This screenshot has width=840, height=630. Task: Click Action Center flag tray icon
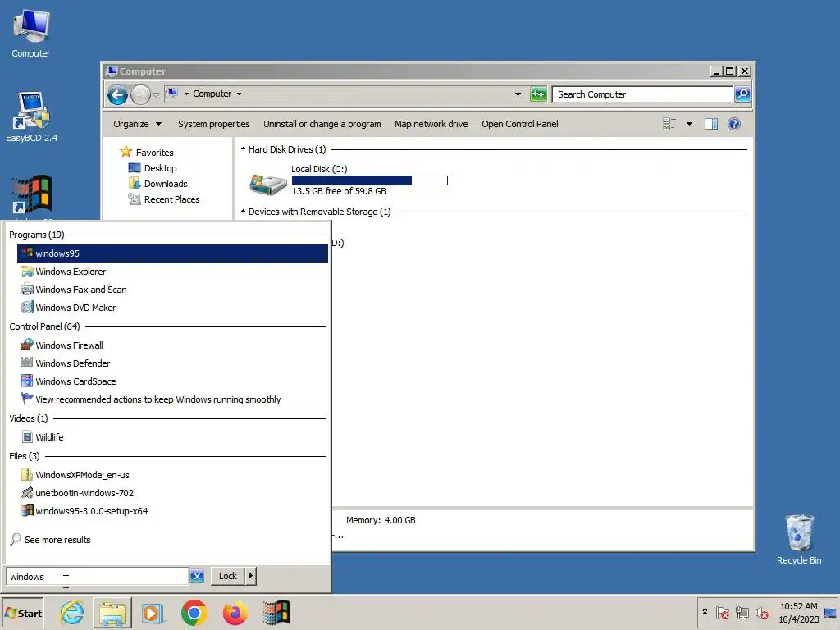point(722,613)
